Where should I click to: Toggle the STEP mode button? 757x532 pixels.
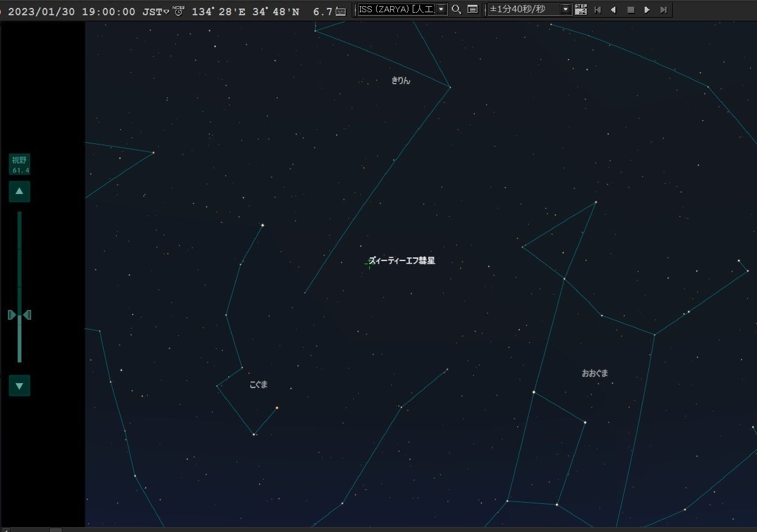[581, 10]
